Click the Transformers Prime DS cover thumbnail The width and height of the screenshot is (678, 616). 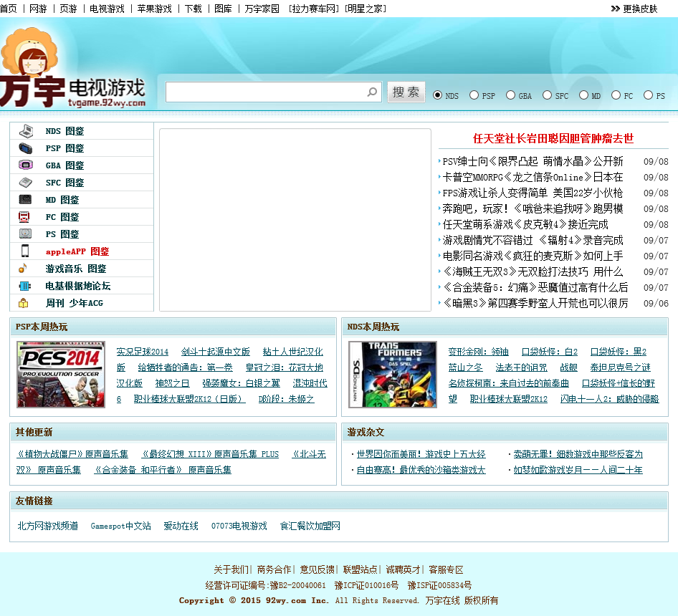coord(393,375)
